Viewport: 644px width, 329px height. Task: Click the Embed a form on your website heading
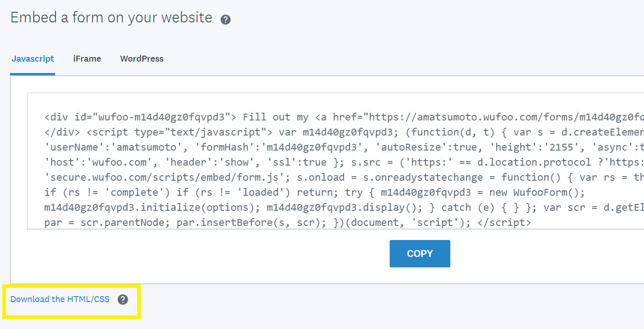click(111, 17)
